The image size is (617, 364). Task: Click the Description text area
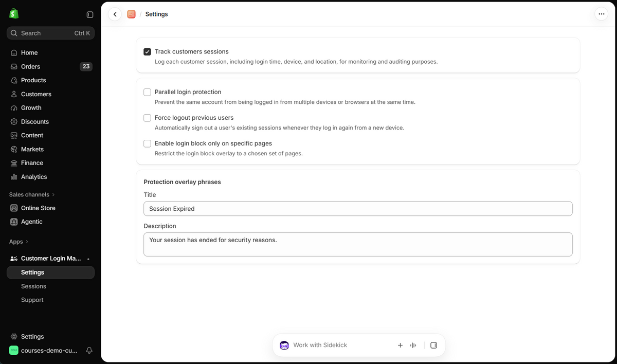pyautogui.click(x=358, y=245)
